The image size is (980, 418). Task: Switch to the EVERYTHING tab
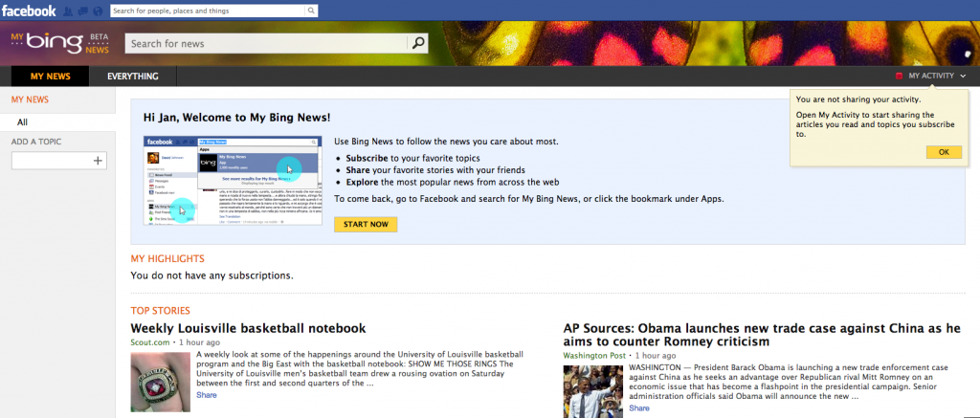pos(132,77)
